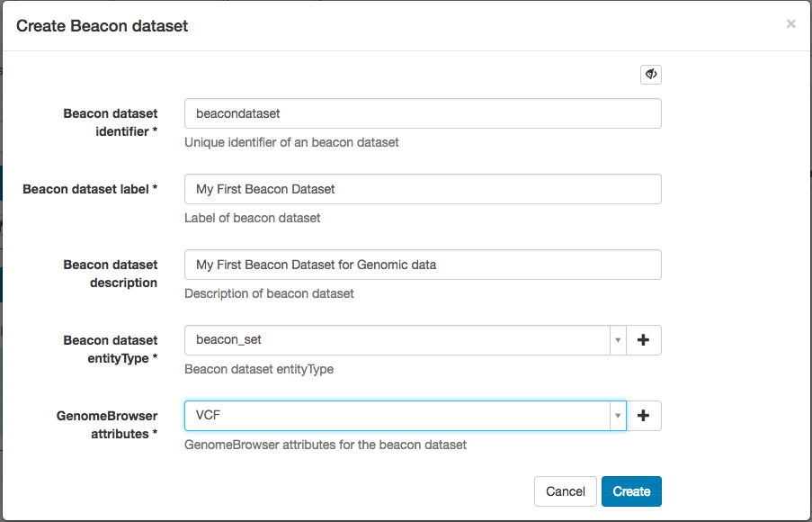Click inside the beacon_set combo box
812x522 pixels.
point(396,340)
